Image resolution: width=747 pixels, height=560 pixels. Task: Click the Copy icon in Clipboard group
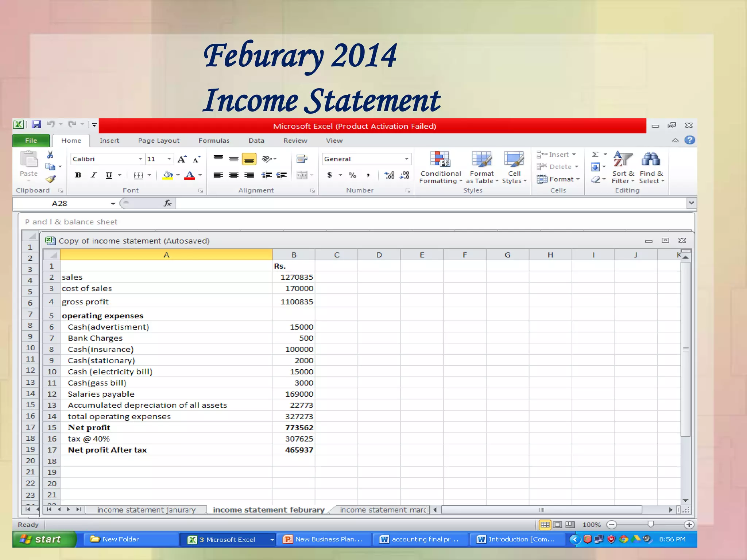tap(50, 167)
